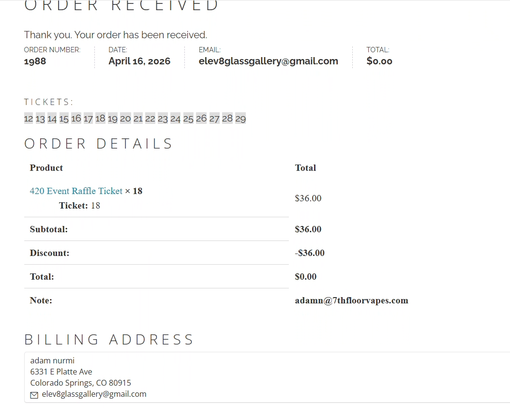Select ticket number 21 badge
This screenshot has width=510, height=420.
(138, 119)
